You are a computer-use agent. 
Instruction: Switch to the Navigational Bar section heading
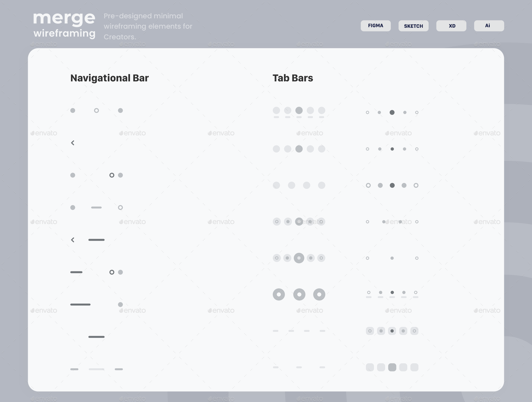[x=109, y=78]
